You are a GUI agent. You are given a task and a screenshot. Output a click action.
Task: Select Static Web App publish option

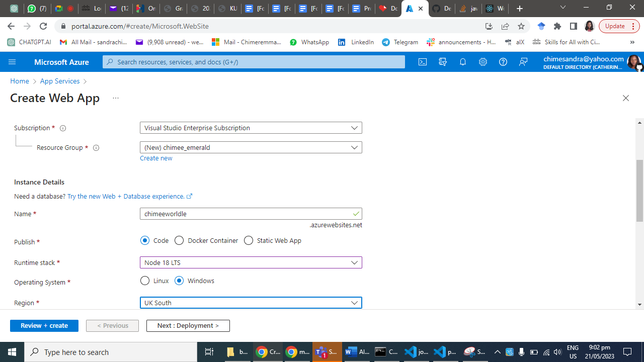(249, 240)
